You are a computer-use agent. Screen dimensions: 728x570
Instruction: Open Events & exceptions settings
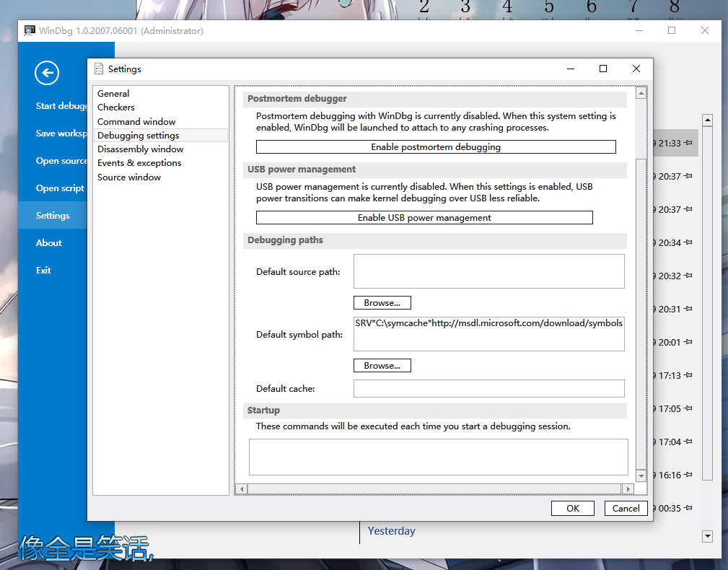pyautogui.click(x=160, y=163)
